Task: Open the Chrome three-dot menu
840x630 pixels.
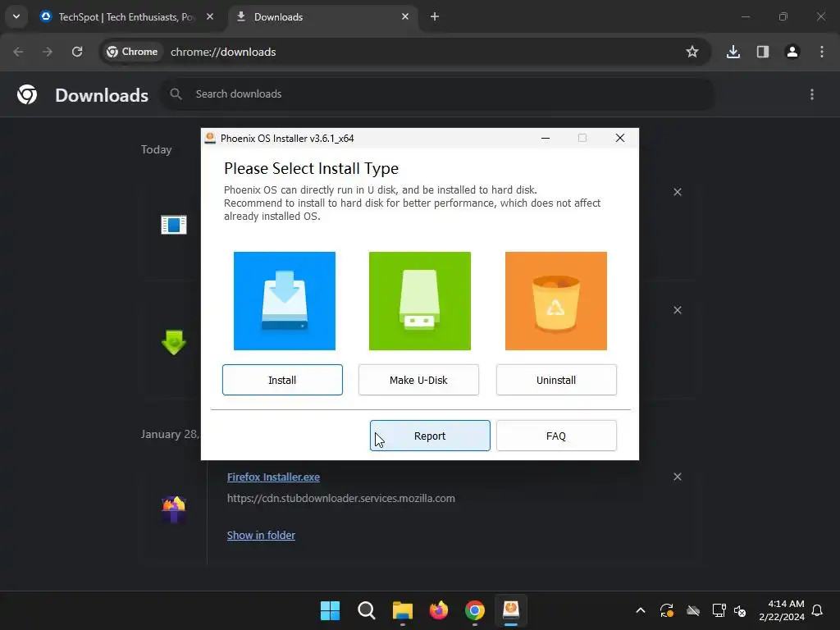Action: pos(822,52)
